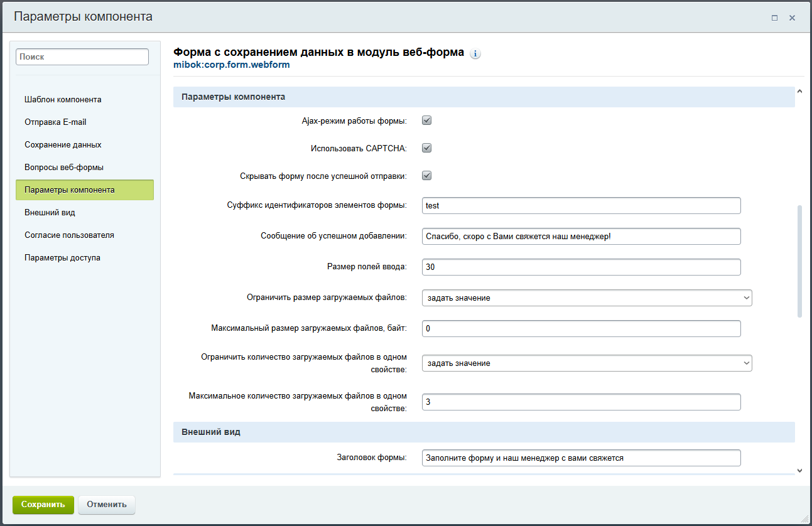
Task: Click Суффикс идентификаторов field with test
Action: [581, 205]
